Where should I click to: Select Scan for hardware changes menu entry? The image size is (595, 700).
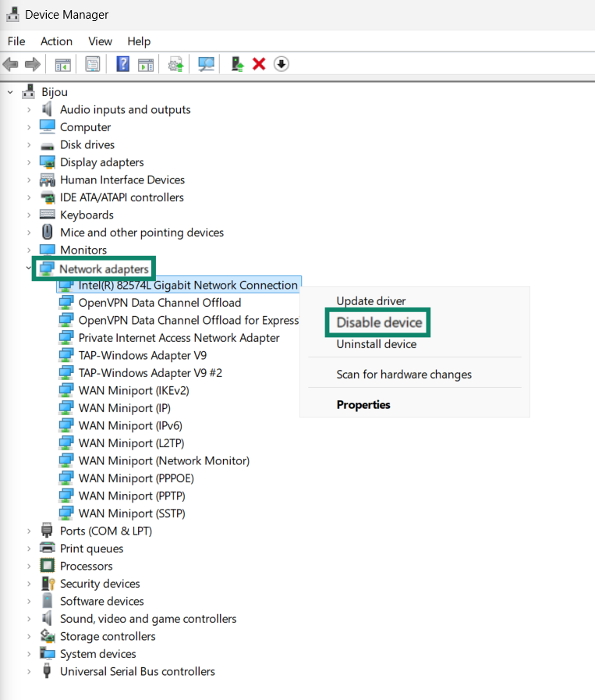pyautogui.click(x=404, y=374)
